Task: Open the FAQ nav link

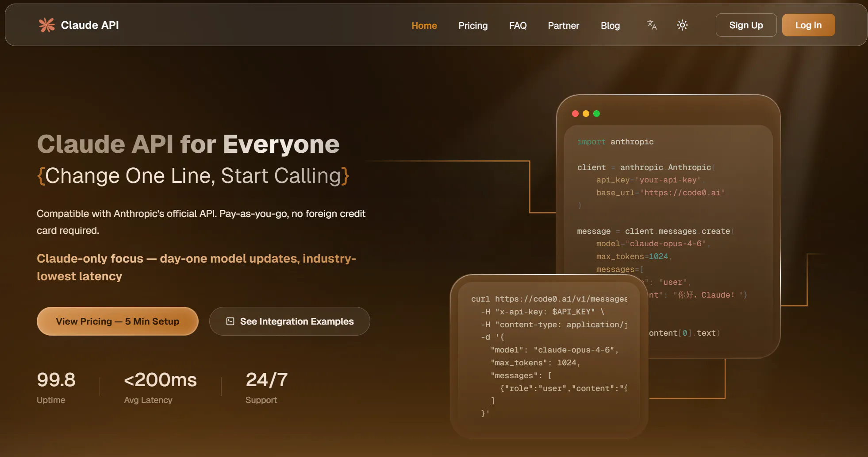Action: (518, 26)
